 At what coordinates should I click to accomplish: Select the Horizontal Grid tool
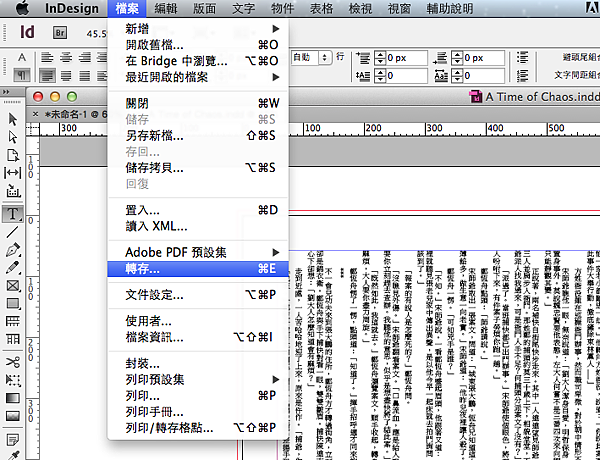tap(13, 321)
